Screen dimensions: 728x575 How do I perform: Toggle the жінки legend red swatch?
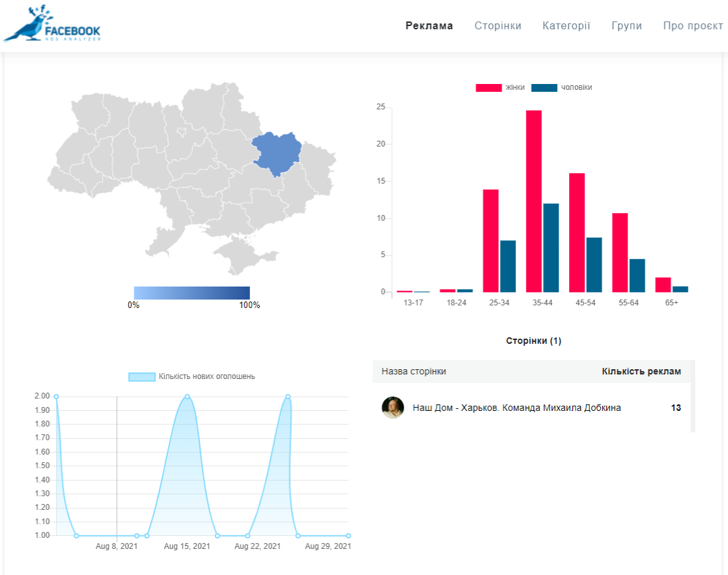(488, 88)
